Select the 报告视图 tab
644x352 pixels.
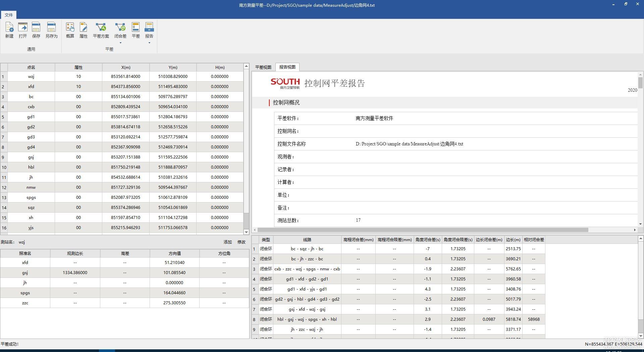click(x=287, y=67)
